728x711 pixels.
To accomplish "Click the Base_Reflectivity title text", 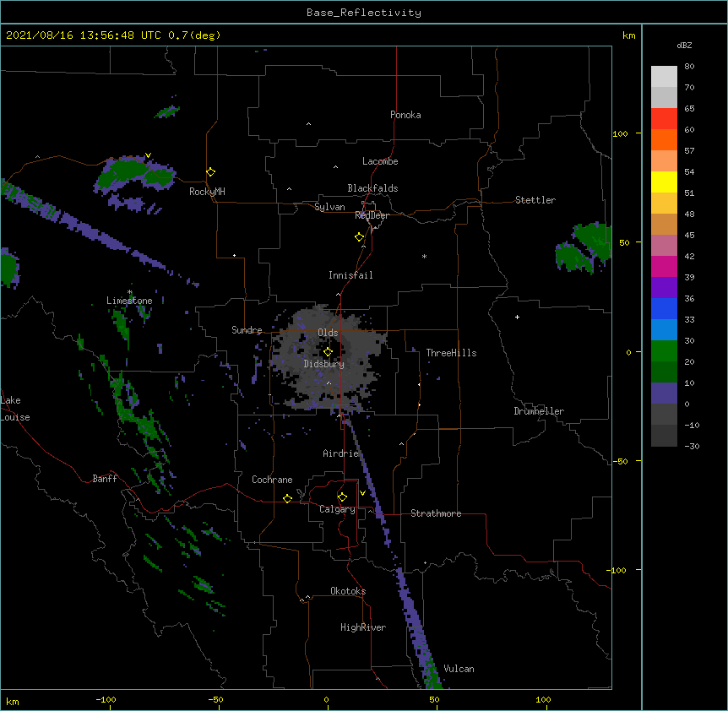I will (364, 13).
